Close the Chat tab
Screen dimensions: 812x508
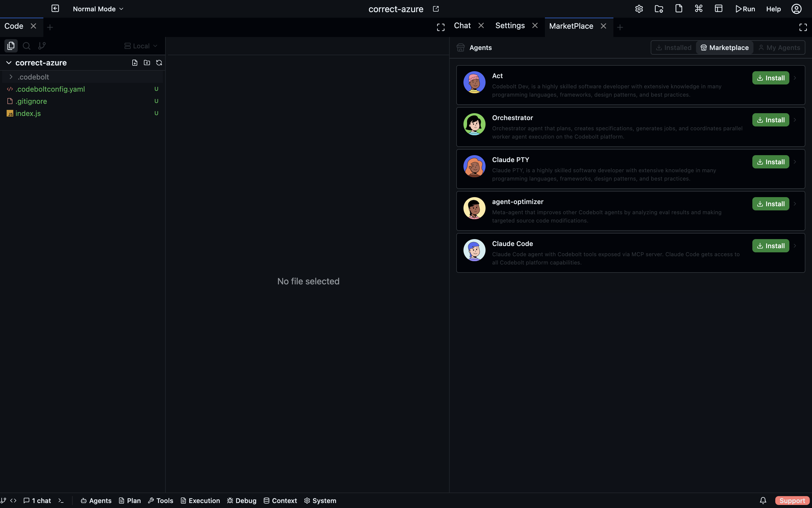point(481,25)
